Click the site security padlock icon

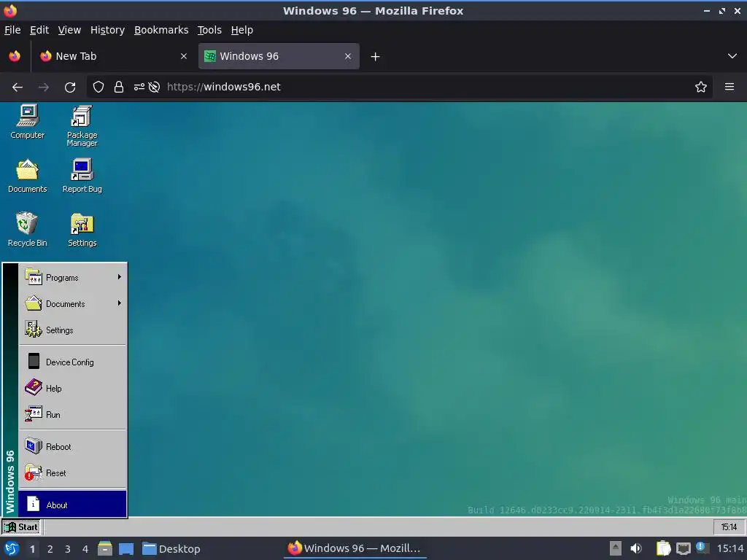click(119, 87)
